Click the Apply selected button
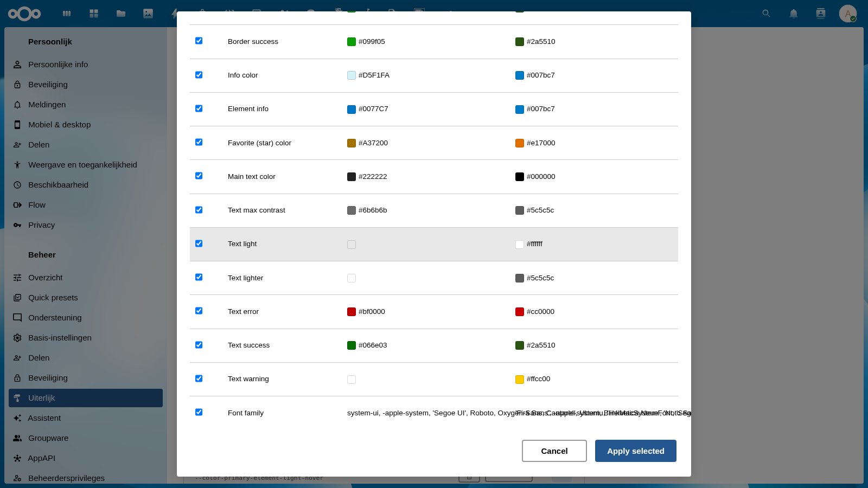The height and width of the screenshot is (488, 868). (x=636, y=451)
